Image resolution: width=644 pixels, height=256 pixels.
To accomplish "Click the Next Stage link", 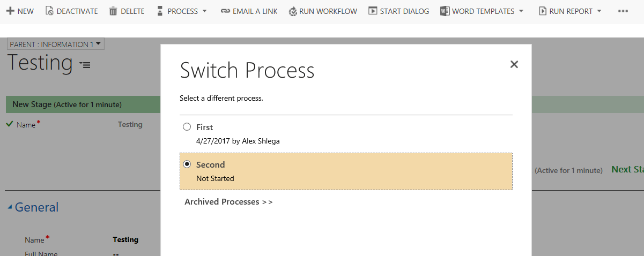I will pos(627,169).
